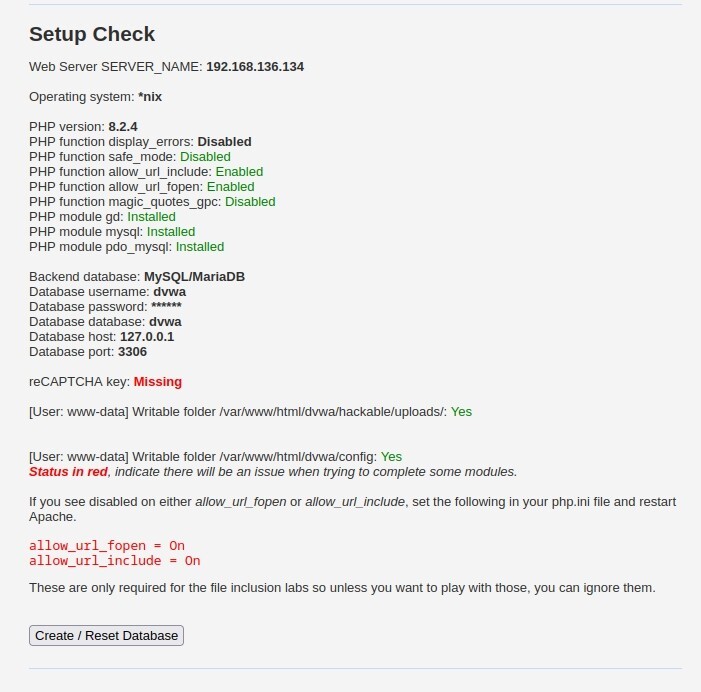Click PHP module mysql Installed status

click(x=171, y=232)
